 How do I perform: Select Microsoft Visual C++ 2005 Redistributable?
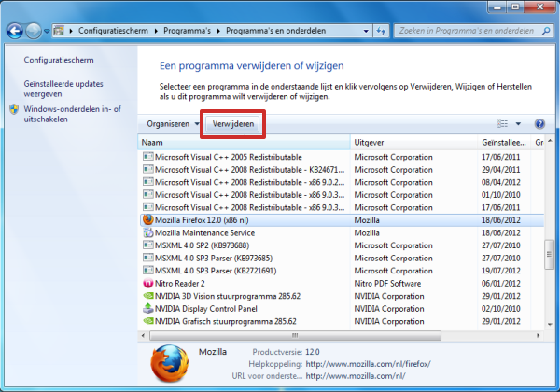click(x=229, y=157)
